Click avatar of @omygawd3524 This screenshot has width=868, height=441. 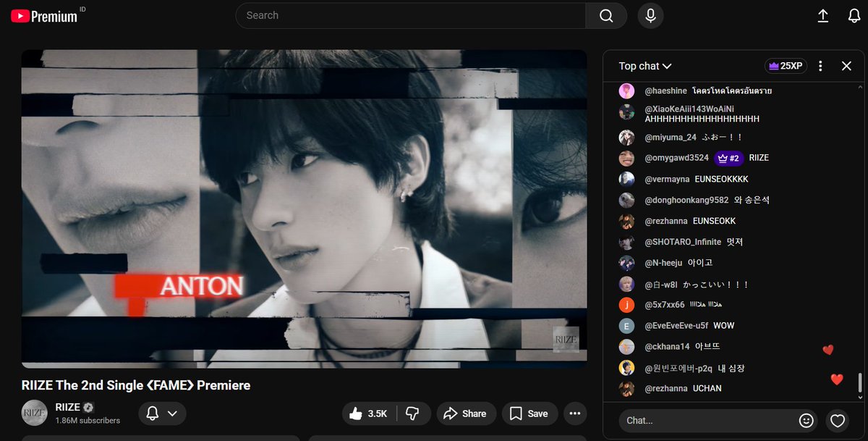click(x=626, y=158)
